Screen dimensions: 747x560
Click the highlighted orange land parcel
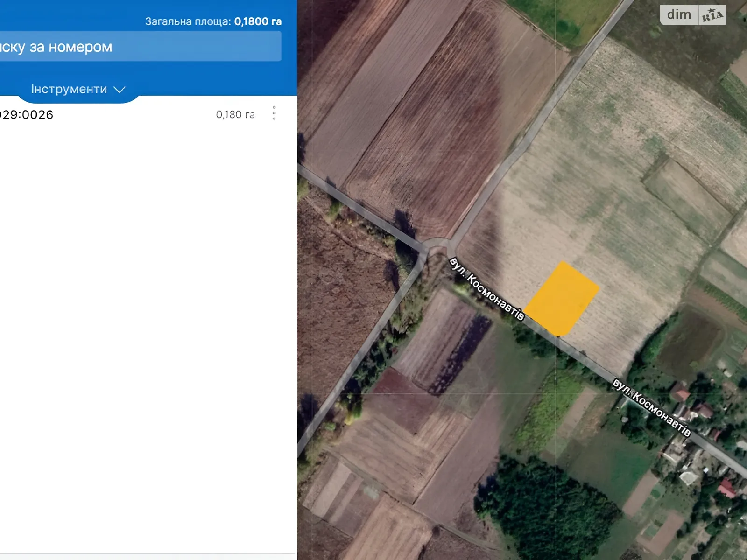pos(562,299)
